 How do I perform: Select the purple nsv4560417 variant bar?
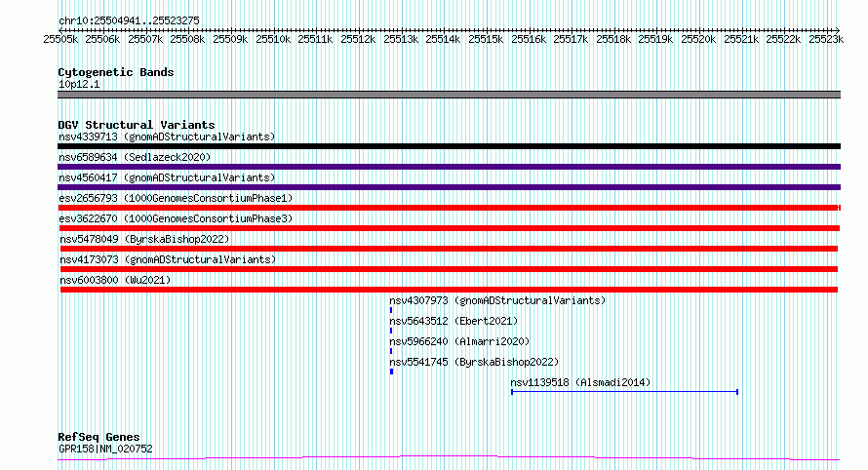[x=449, y=187]
